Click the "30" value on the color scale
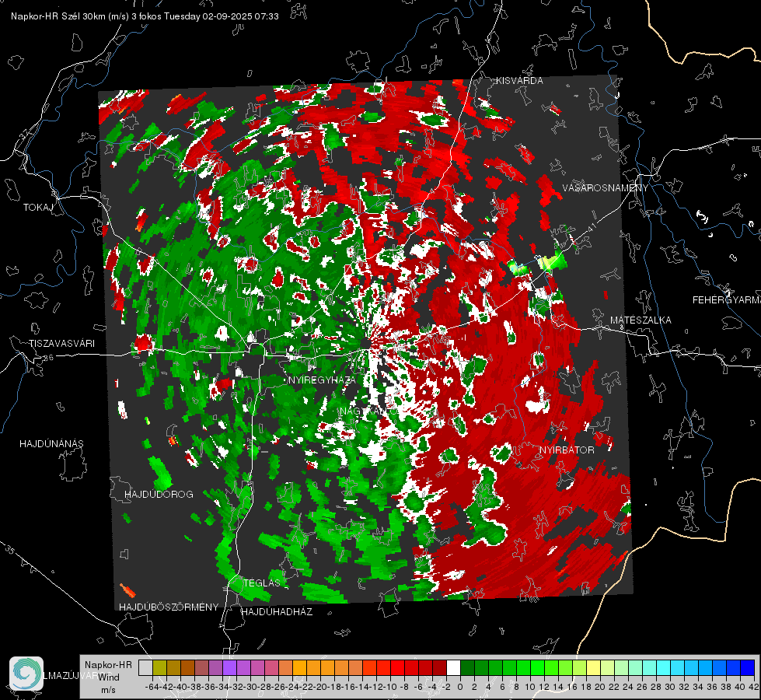The image size is (761, 700). click(670, 688)
